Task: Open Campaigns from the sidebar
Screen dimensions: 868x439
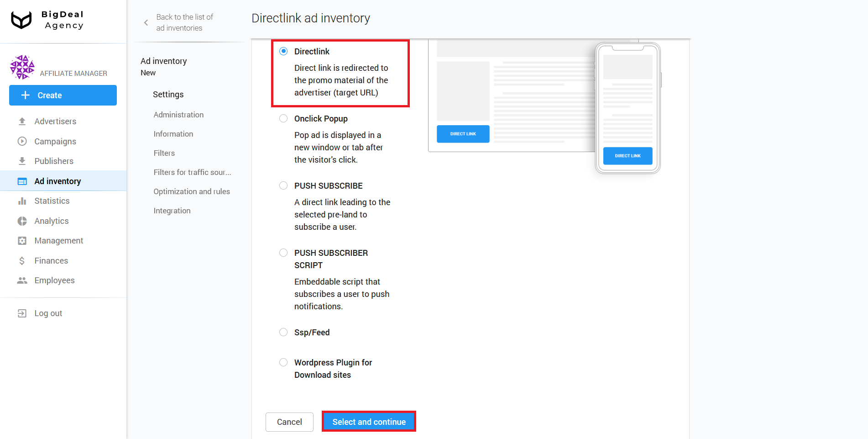Action: (x=21, y=141)
